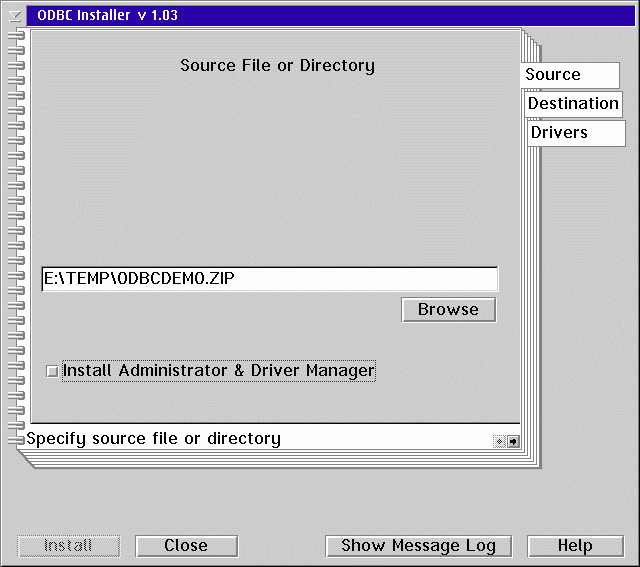
Task: Click the source path input field
Action: [269, 279]
